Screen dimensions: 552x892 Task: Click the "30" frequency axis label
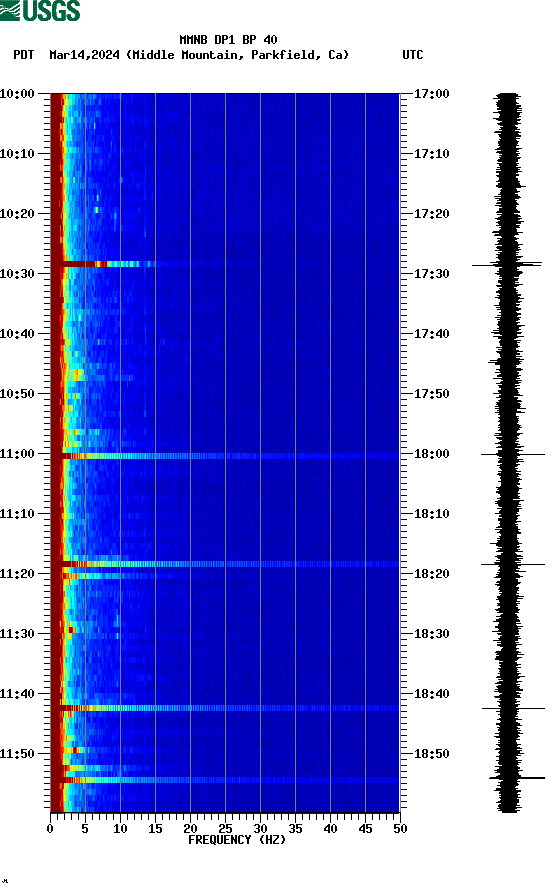pyautogui.click(x=260, y=829)
